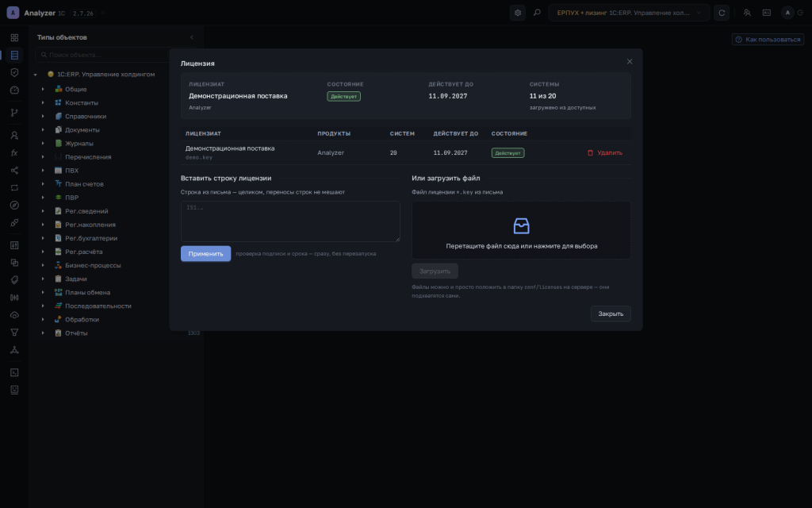Click the inbox upload icon in the drop zone
Screen dimensions: 812x508
point(521,226)
